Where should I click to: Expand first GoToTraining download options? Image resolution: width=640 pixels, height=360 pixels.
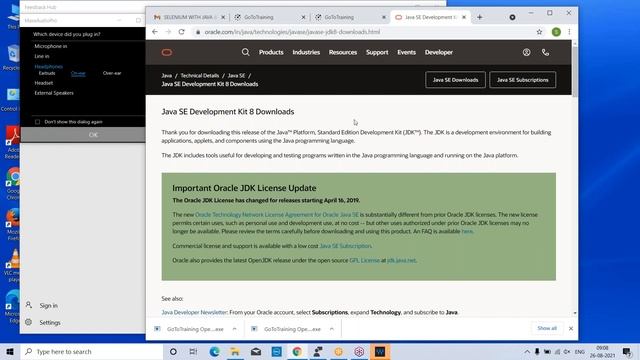(234, 329)
